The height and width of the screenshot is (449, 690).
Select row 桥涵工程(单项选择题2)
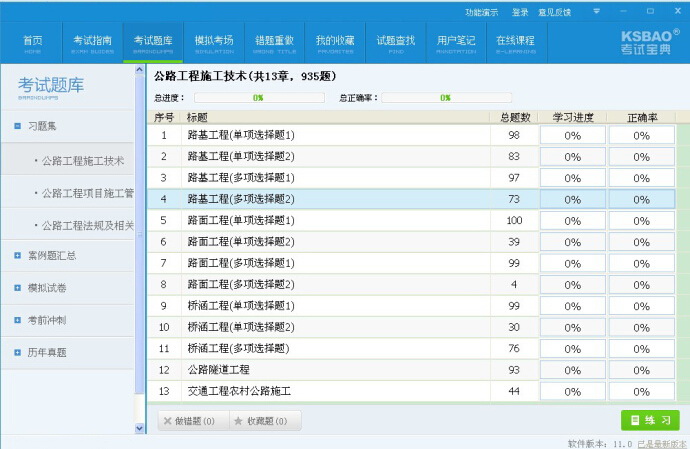point(411,327)
